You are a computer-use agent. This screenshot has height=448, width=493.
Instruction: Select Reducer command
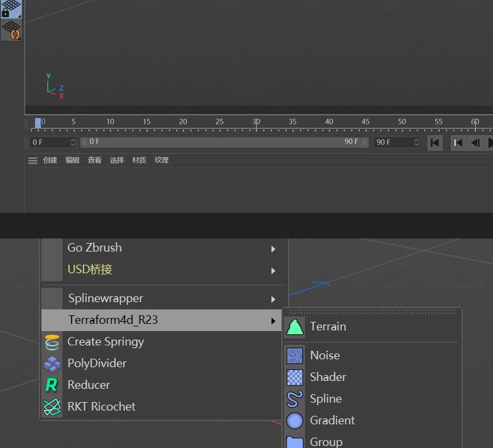click(161, 385)
